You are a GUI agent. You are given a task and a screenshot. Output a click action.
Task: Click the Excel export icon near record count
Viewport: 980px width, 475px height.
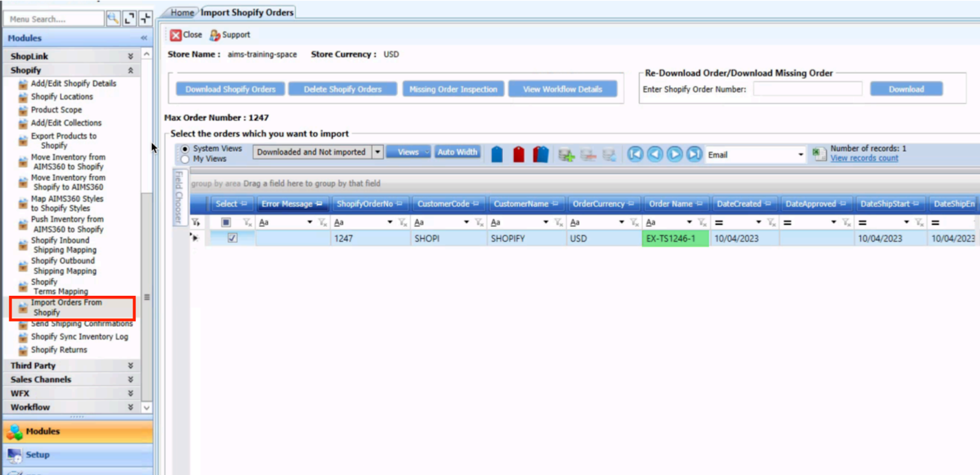(819, 154)
